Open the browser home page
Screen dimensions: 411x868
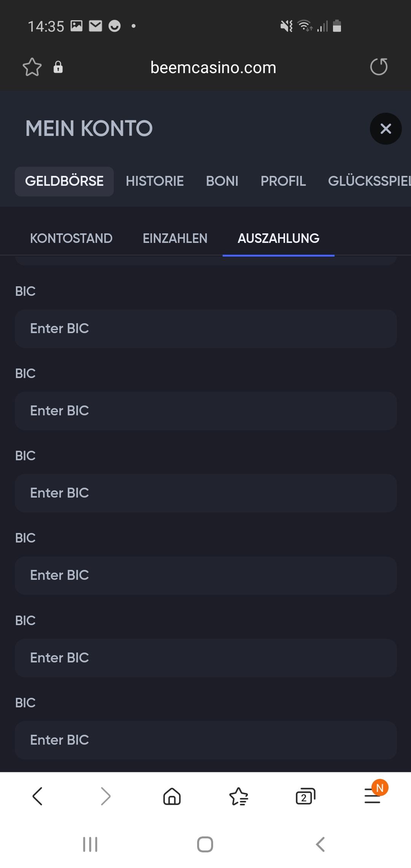172,796
